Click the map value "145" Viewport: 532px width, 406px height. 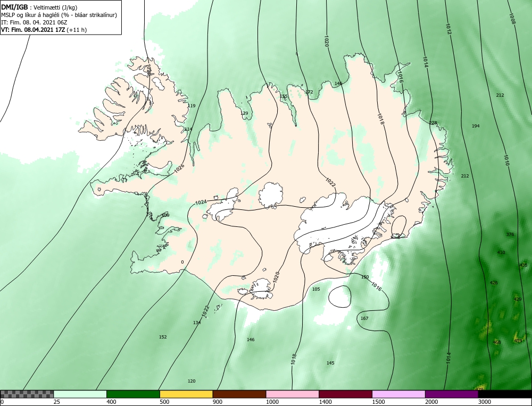click(330, 363)
